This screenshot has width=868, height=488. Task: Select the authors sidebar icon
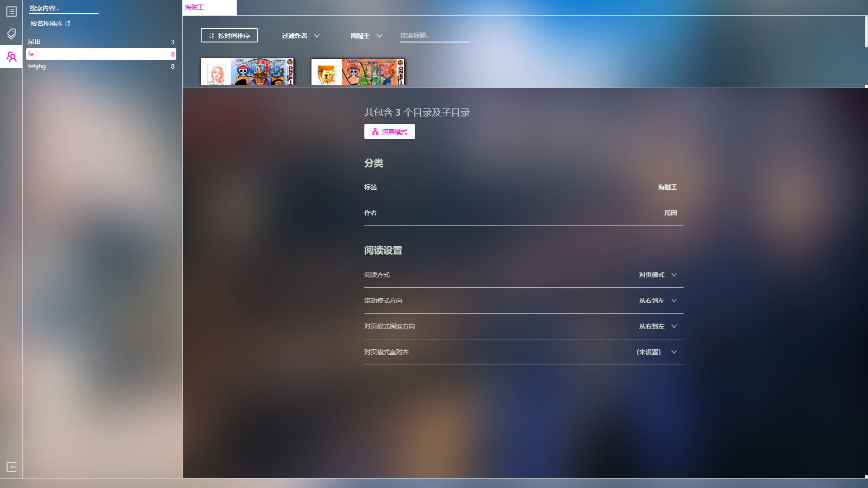pyautogui.click(x=11, y=57)
